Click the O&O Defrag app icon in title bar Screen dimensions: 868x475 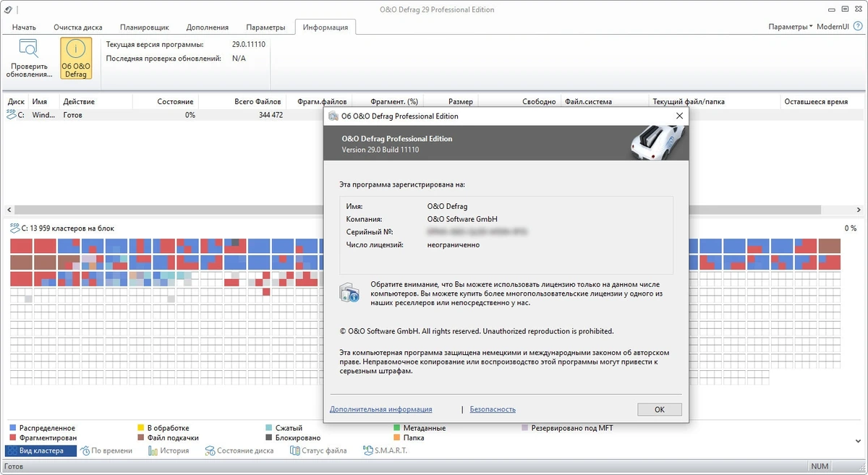[x=8, y=9]
